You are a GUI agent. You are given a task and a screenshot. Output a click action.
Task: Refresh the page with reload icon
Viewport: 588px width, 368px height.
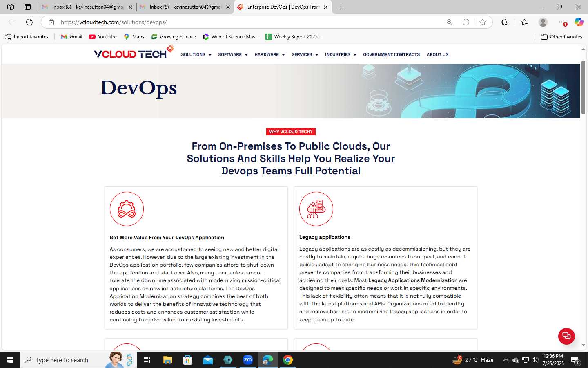29,22
